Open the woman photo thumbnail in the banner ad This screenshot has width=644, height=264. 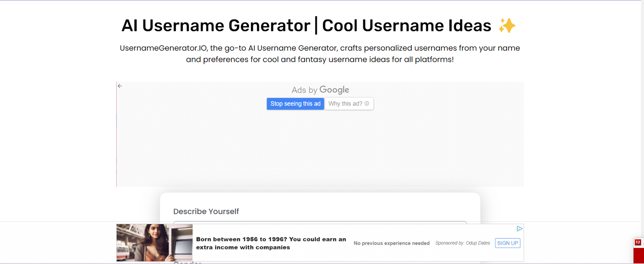(155, 243)
